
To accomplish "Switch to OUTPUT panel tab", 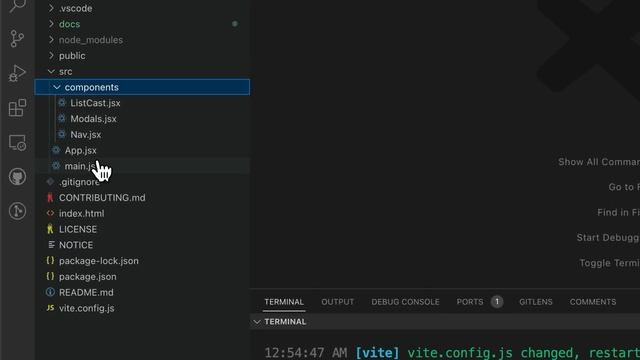I will pyautogui.click(x=338, y=302).
